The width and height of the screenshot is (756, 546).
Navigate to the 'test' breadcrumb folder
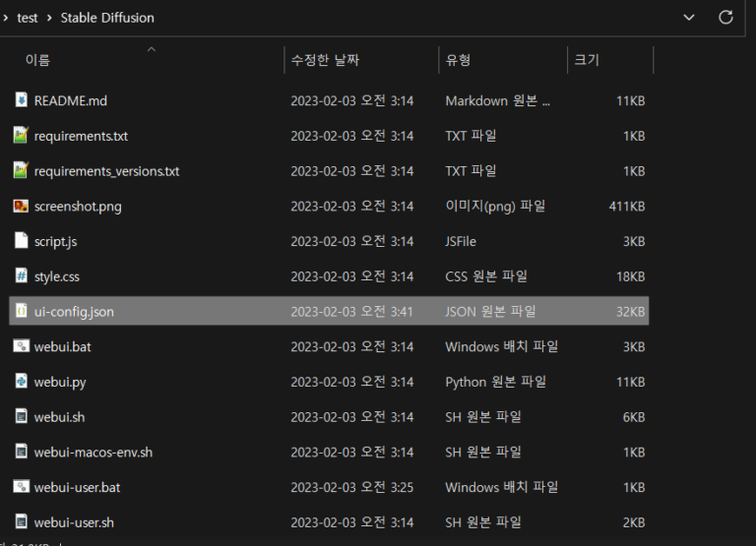[28, 18]
